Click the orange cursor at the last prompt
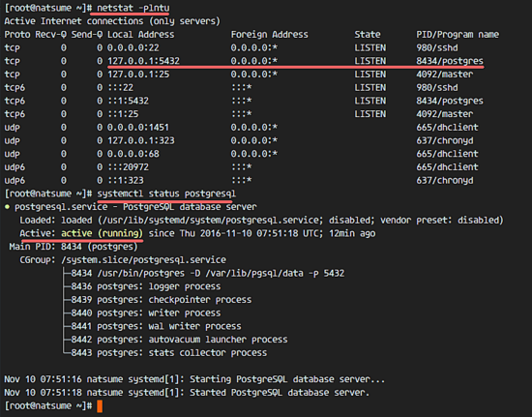Screen dimensions: 532x417 click(100, 405)
